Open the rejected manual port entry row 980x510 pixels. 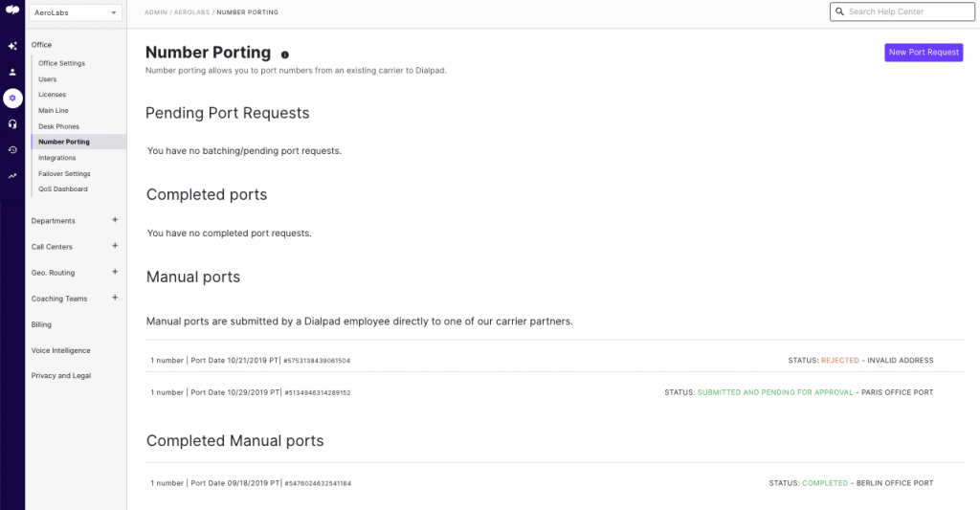(542, 361)
